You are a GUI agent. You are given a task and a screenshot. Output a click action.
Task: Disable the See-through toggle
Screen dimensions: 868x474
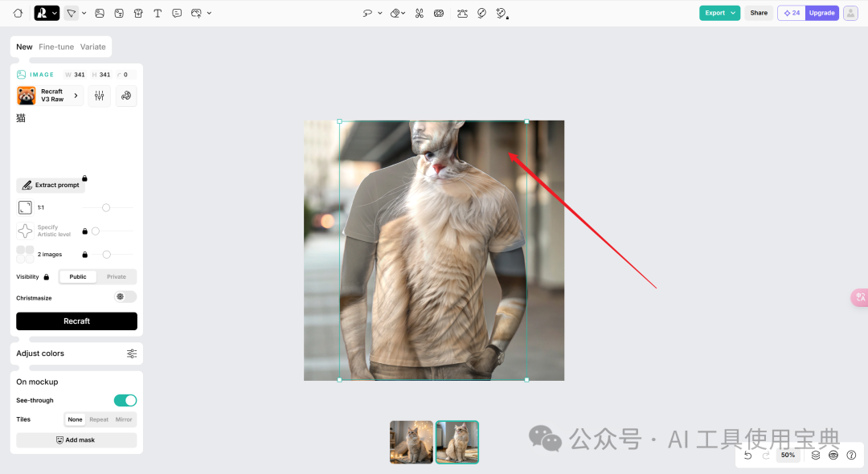tap(125, 399)
